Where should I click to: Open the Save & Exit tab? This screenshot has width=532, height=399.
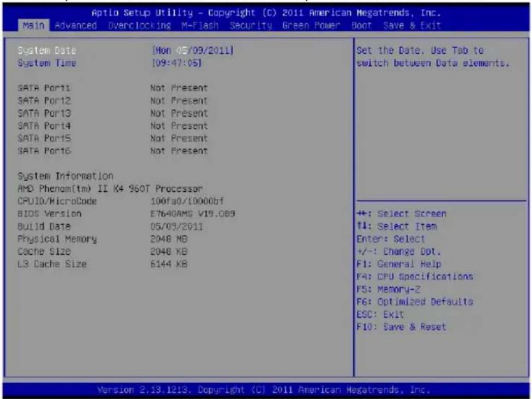click(412, 25)
